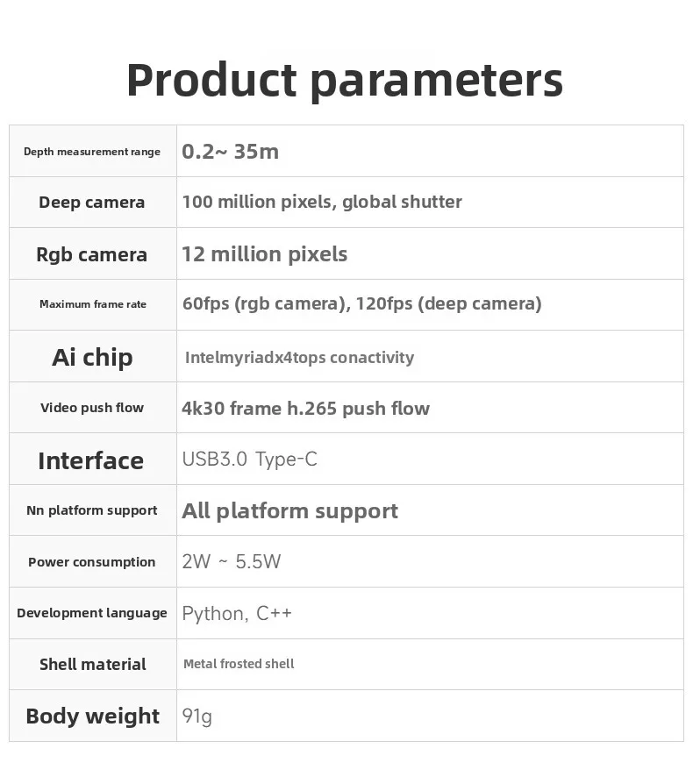Select the "Body weight" label
Screen dimensions: 693x784
[92, 716]
